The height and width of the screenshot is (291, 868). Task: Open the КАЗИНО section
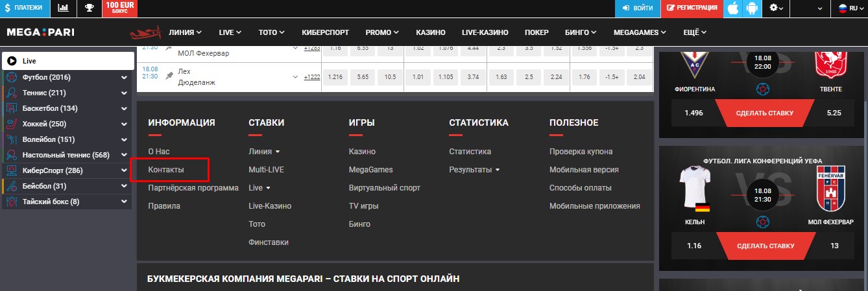point(431,32)
